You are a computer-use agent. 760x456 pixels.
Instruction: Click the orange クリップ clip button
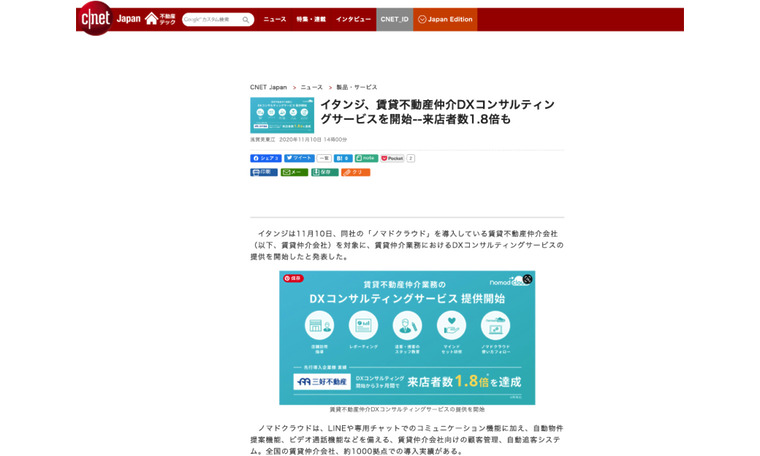point(355,172)
